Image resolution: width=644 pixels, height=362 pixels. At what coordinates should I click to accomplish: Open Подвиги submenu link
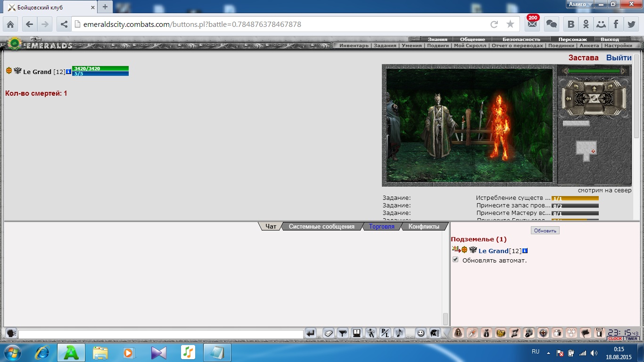(438, 46)
